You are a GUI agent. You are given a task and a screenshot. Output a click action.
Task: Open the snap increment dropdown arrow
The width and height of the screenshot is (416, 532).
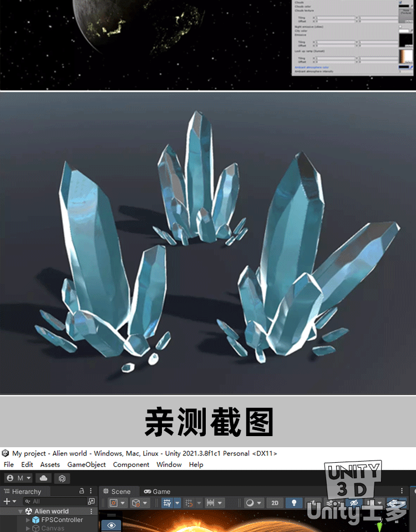click(220, 503)
